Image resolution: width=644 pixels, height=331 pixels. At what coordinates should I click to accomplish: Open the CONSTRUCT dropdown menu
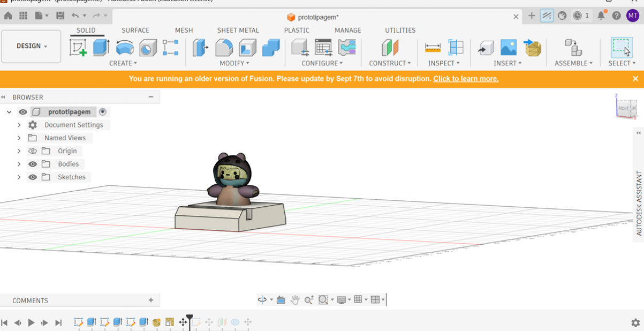pos(390,63)
